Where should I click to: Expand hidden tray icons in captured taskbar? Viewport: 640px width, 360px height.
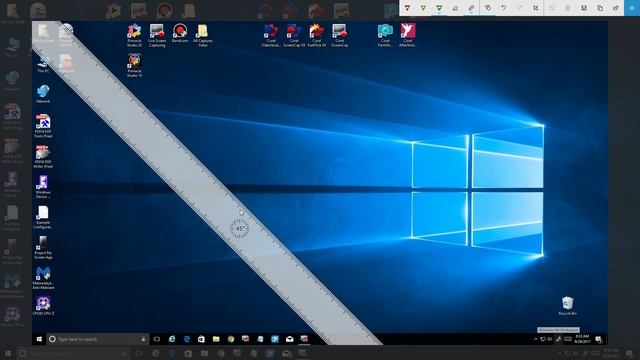(536, 339)
